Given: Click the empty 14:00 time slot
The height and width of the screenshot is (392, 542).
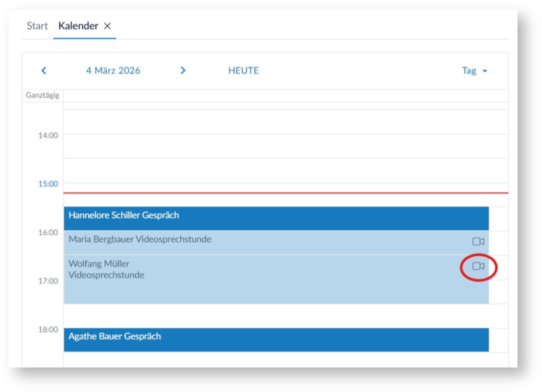Looking at the screenshot, I should pos(285,146).
